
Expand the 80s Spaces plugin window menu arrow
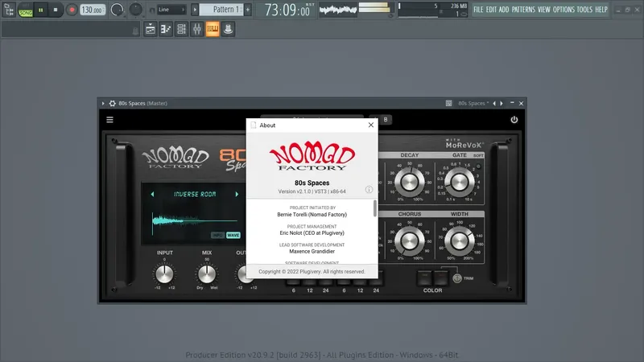[x=103, y=104]
